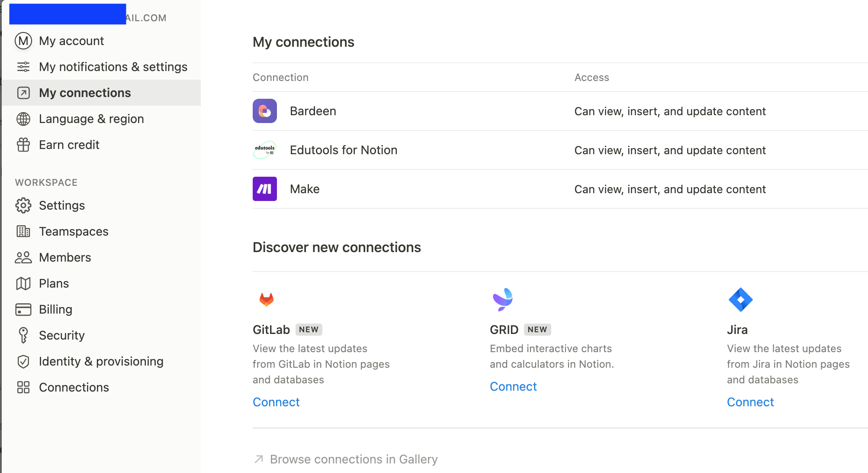Open My notifications & settings
This screenshot has height=473, width=868.
(101, 67)
